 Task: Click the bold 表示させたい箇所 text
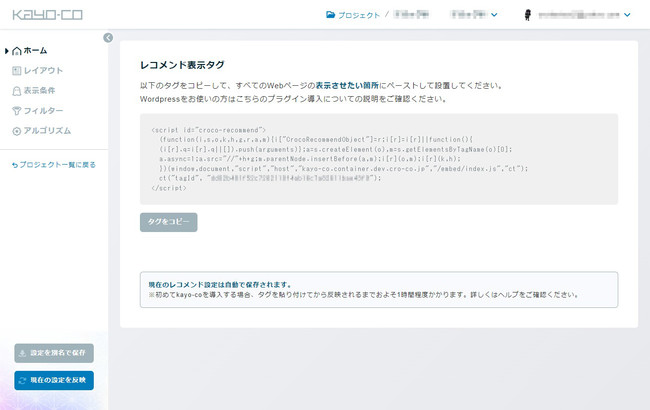350,86
